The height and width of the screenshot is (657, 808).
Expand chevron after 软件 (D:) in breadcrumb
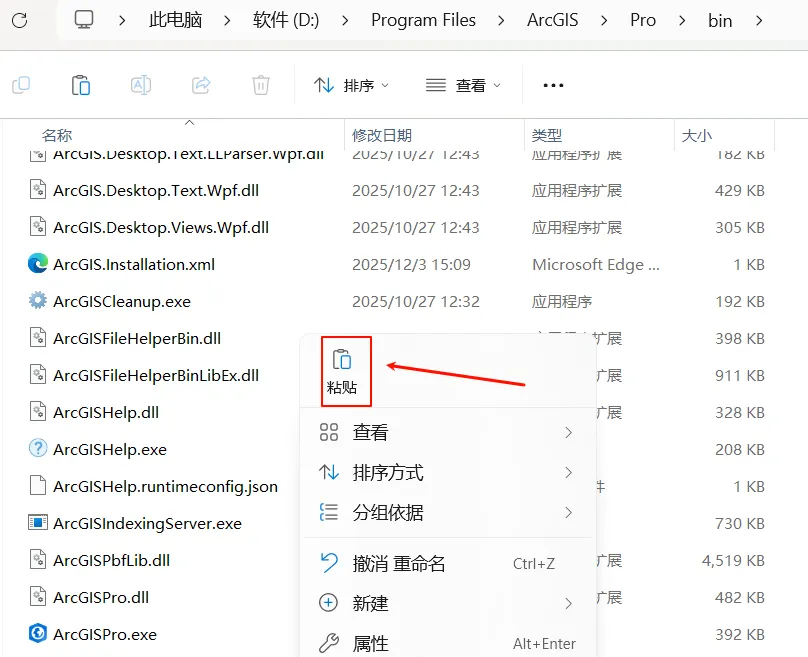pyautogui.click(x=345, y=21)
